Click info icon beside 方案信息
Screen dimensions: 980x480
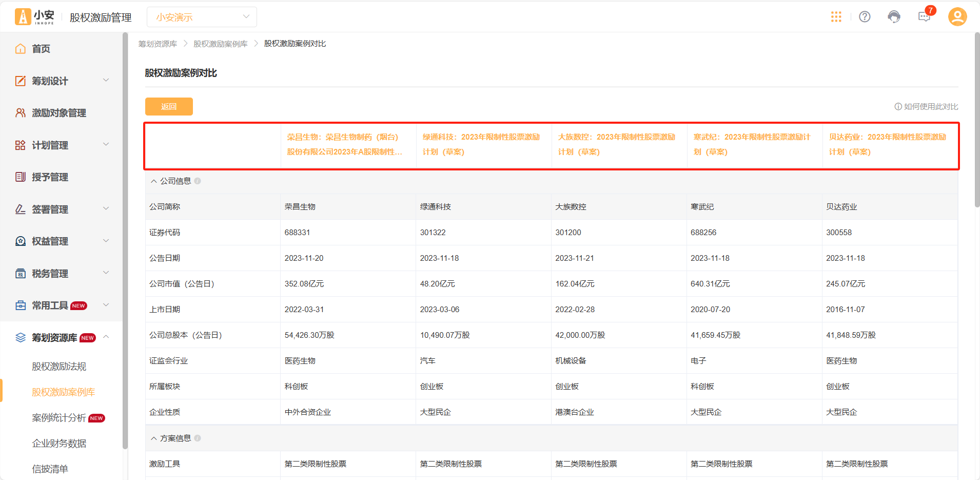pos(198,438)
